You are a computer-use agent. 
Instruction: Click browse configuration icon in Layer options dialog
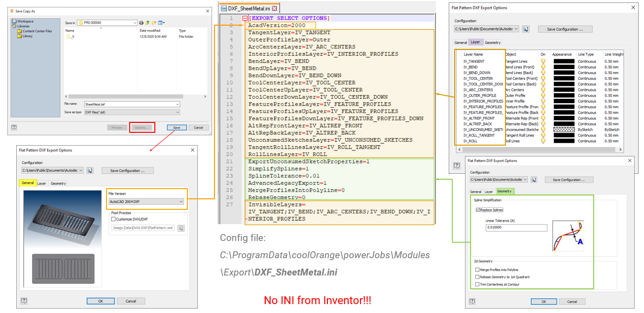point(526,29)
